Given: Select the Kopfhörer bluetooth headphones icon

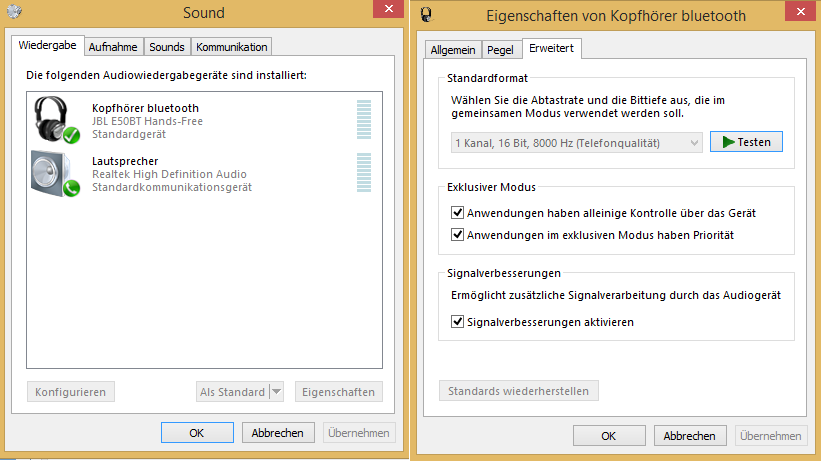Looking at the screenshot, I should pos(56,120).
